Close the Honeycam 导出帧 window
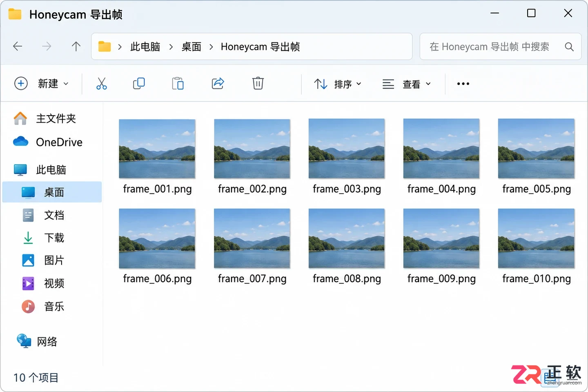Screen dimensions: 588x392 coord(568,13)
